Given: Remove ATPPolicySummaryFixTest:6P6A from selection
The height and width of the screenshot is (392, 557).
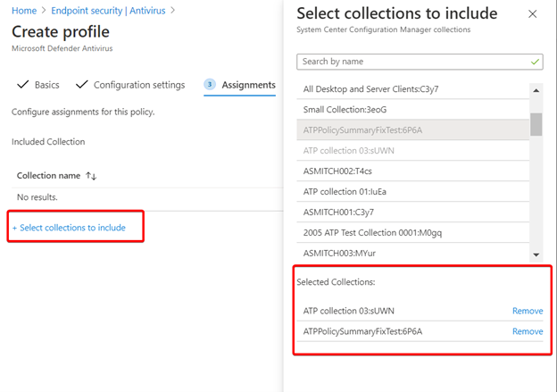Looking at the screenshot, I should [527, 331].
